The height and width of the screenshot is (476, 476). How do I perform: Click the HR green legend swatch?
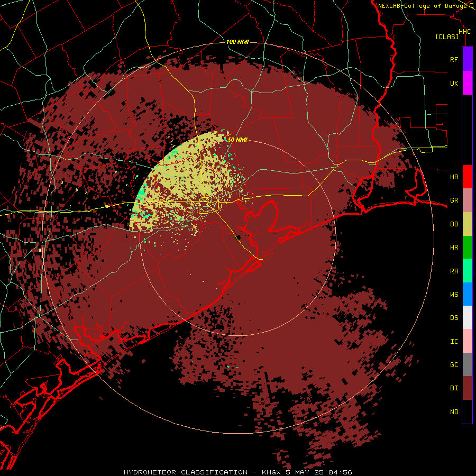point(467,247)
